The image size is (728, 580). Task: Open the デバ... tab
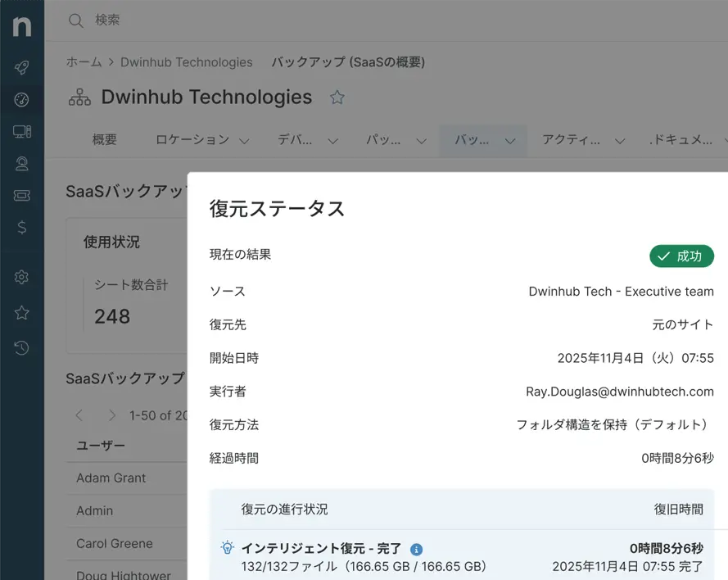tap(294, 140)
